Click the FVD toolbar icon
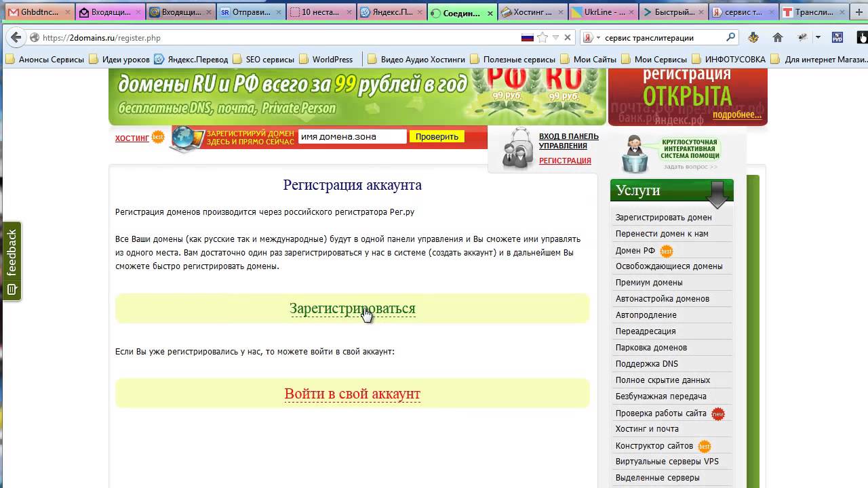This screenshot has height=488, width=868. (837, 38)
